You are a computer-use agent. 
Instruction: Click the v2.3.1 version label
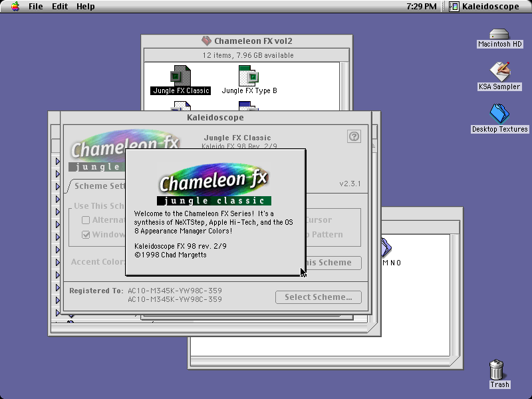tap(350, 184)
